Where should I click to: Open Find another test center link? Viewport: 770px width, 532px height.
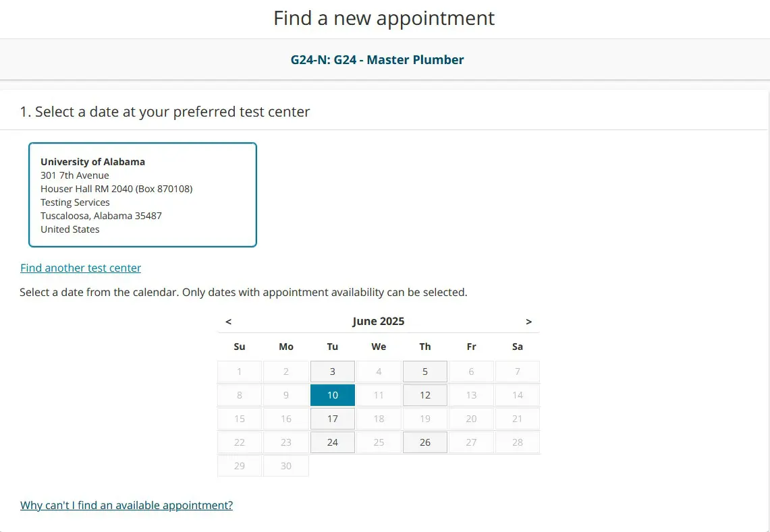pos(80,268)
